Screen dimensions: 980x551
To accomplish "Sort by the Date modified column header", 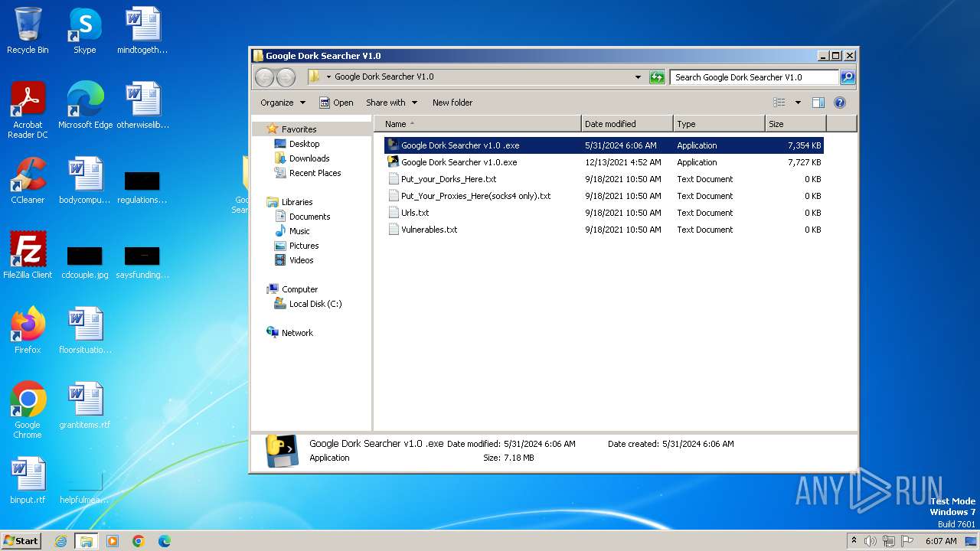I will (x=627, y=124).
